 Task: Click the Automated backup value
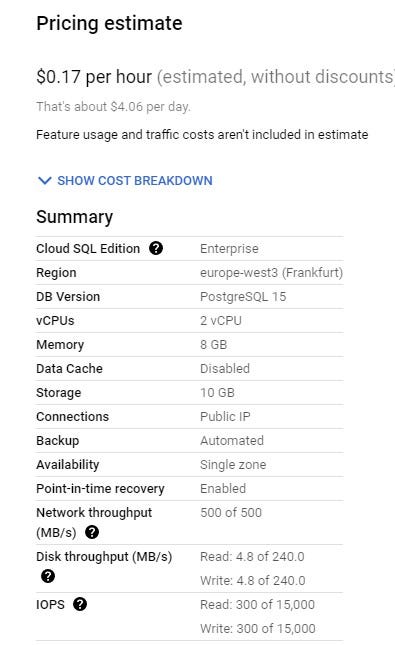(x=232, y=440)
